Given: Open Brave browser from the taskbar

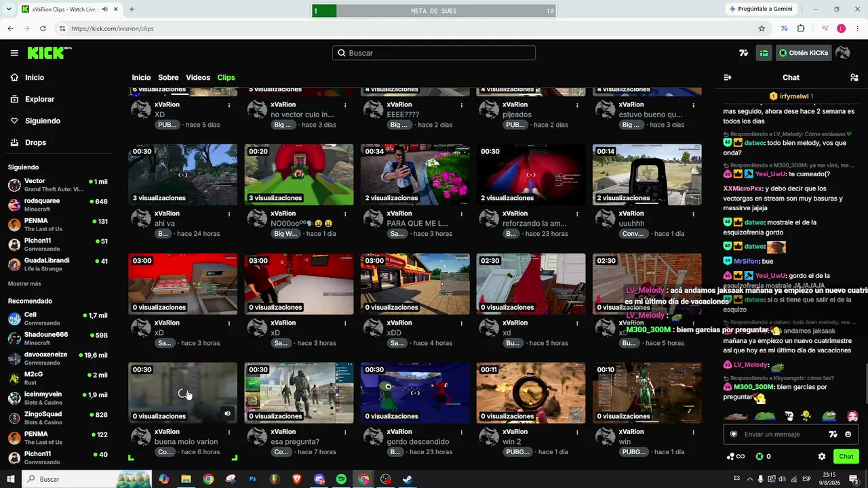Looking at the screenshot, I should click(x=297, y=479).
